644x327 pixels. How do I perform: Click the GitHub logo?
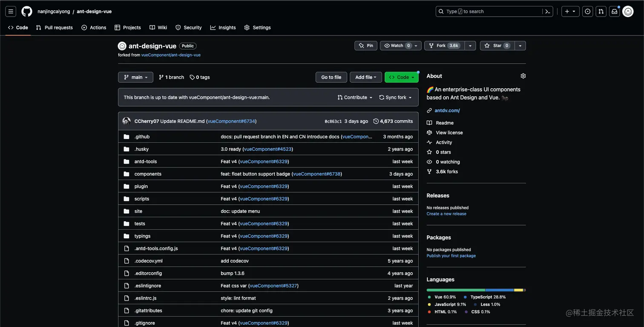[27, 12]
